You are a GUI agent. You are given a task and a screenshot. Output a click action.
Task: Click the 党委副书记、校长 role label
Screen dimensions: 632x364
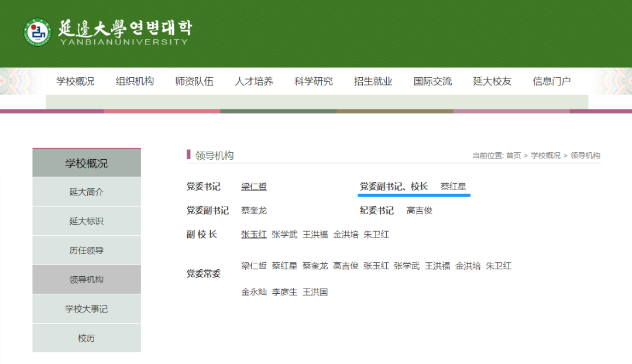click(x=394, y=187)
